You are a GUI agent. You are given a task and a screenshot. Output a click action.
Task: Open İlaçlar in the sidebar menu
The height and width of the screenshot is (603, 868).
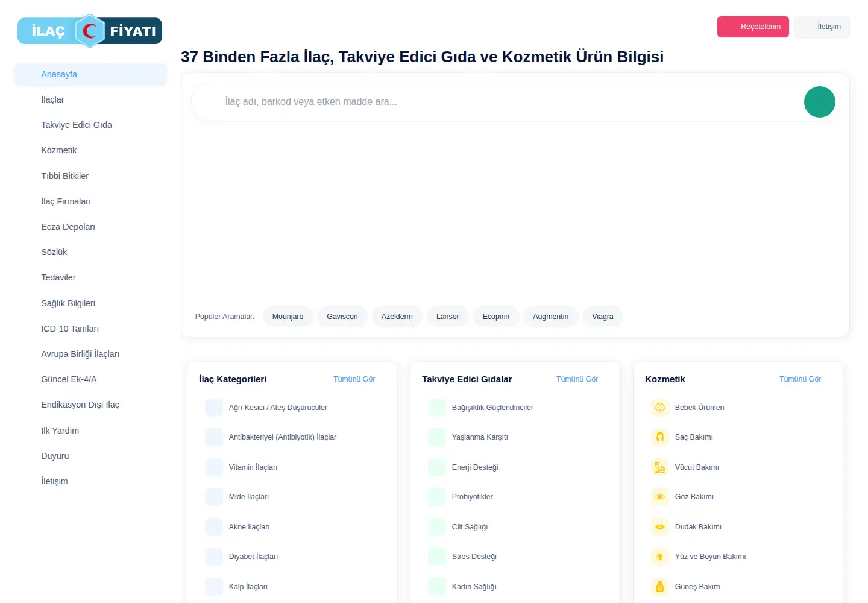[90, 99]
